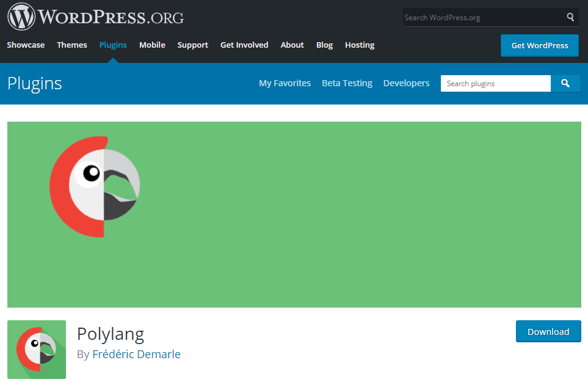The height and width of the screenshot is (382, 588).
Task: Select the Plugins menu item
Action: tap(113, 45)
